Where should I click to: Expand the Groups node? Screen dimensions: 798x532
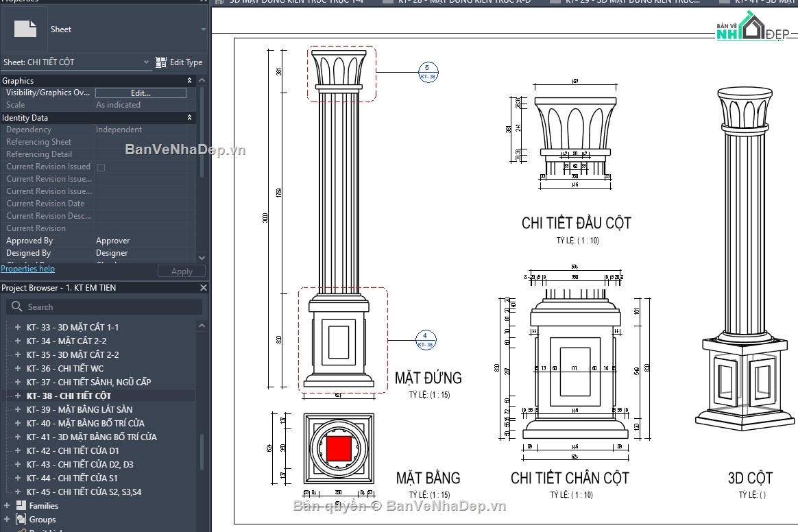pos(7,519)
